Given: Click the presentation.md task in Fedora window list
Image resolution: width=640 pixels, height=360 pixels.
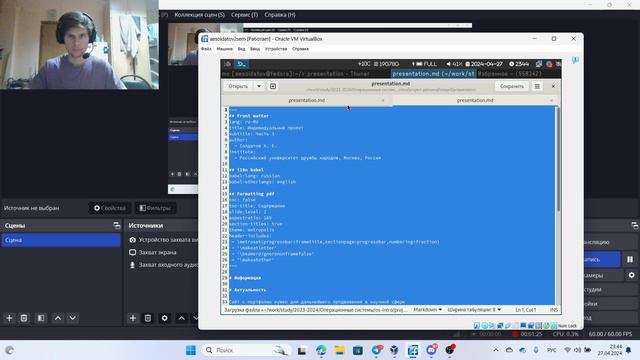Looking at the screenshot, I should [433, 74].
